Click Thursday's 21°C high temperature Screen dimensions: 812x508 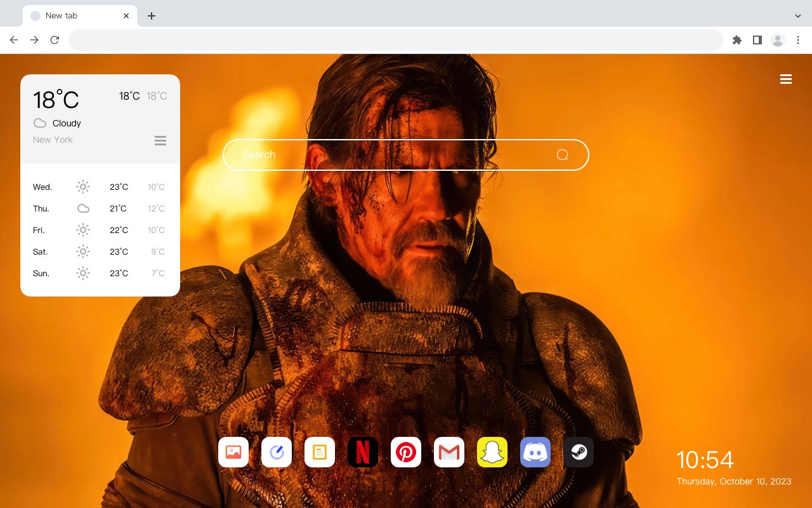(118, 208)
